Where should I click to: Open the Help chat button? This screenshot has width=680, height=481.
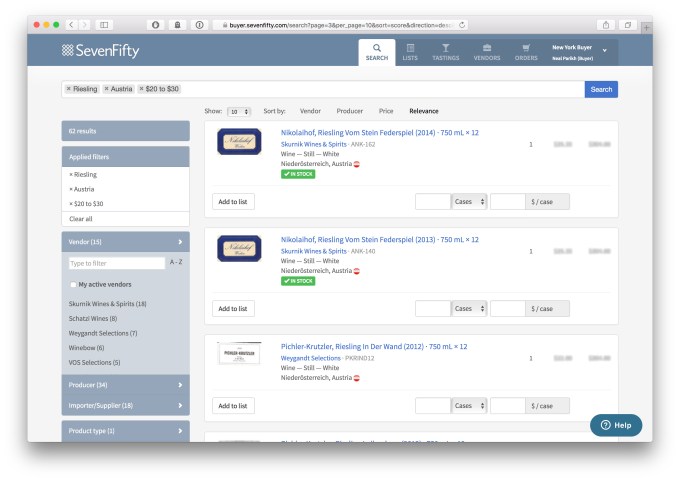[616, 425]
